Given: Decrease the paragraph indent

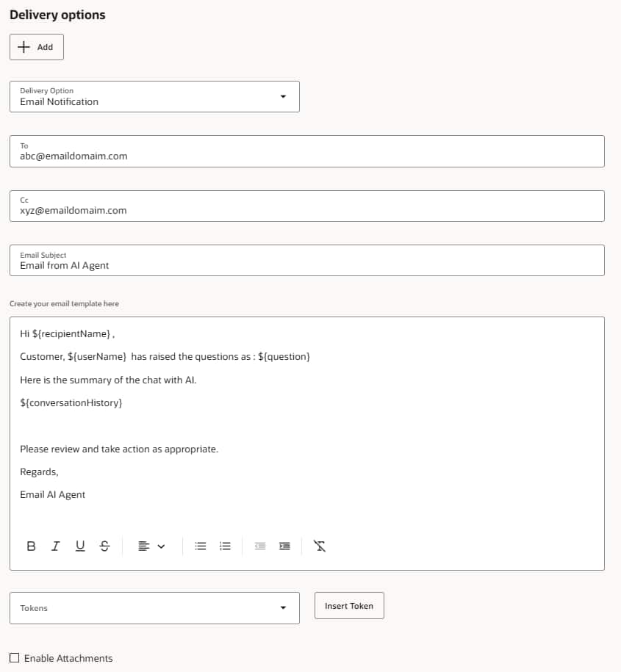Looking at the screenshot, I should (x=259, y=546).
